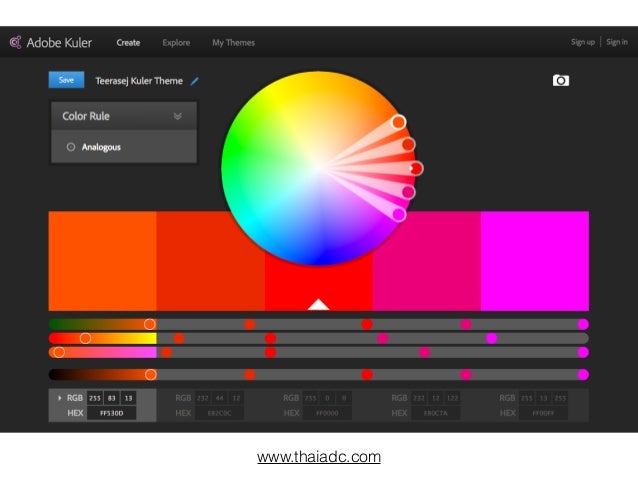Click the HEX field FF530D
638x479 pixels.
coord(111,413)
